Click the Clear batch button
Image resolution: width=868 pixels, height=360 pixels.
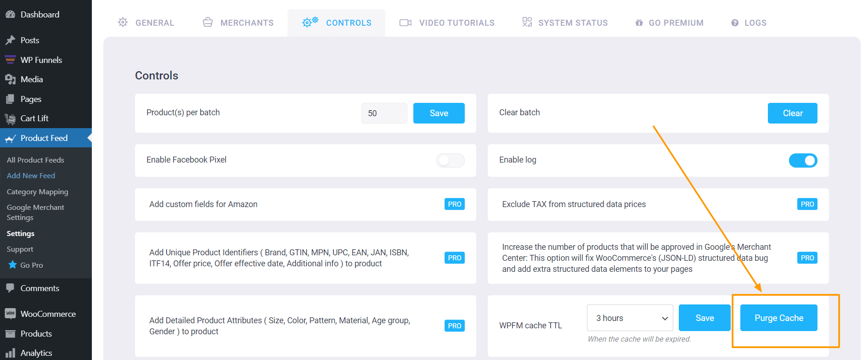792,113
